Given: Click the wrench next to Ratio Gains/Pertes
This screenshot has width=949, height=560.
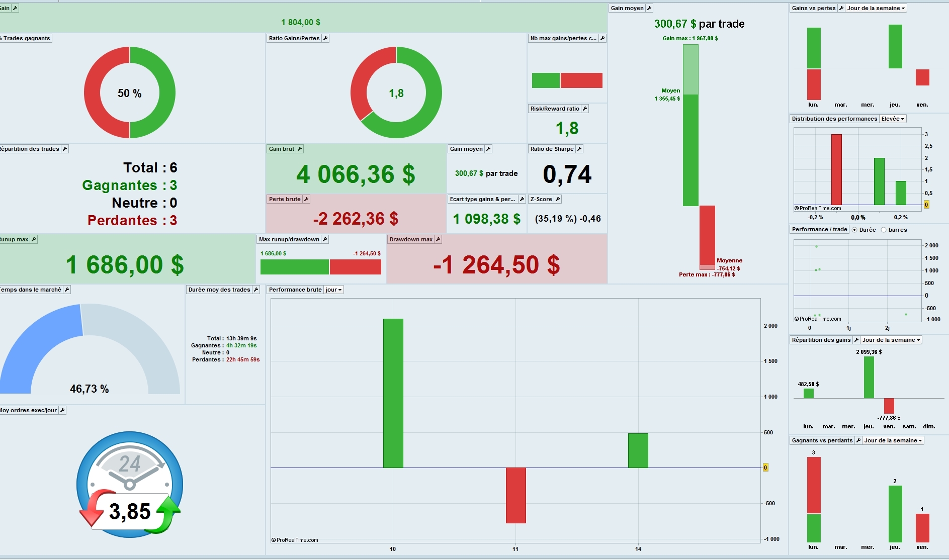Looking at the screenshot, I should 325,38.
